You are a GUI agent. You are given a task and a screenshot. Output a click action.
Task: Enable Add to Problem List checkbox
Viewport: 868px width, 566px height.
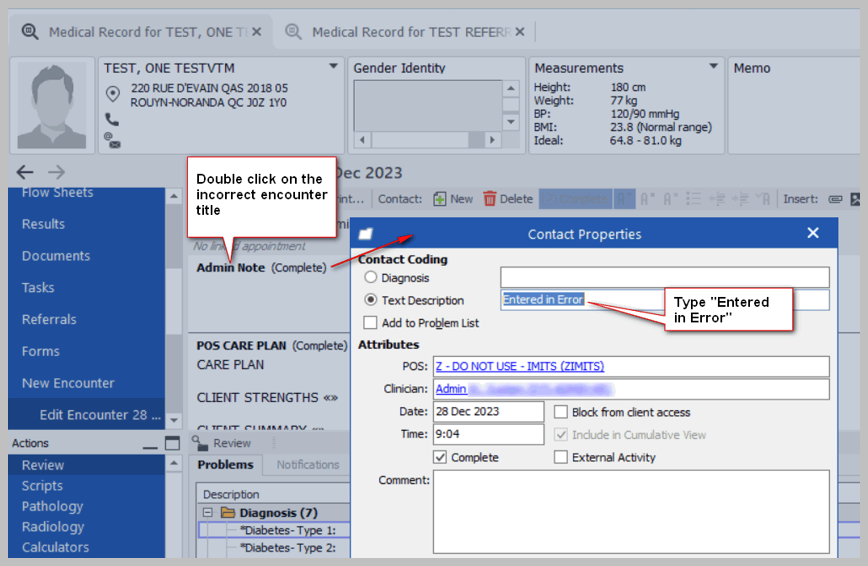371,323
